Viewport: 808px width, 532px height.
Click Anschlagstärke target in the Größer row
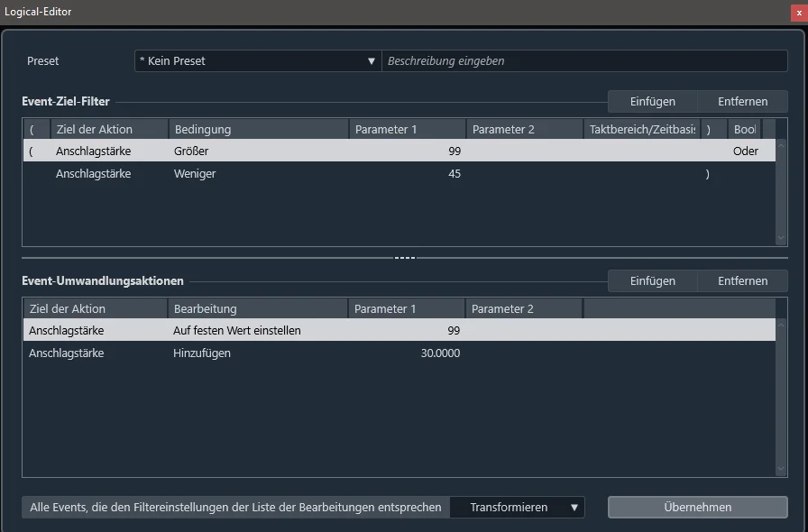tap(109, 151)
